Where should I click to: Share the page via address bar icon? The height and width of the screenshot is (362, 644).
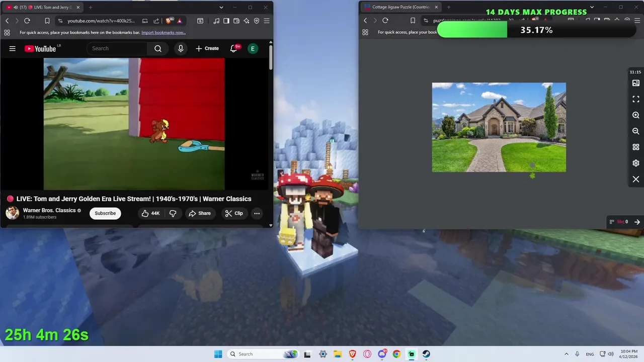point(156,21)
